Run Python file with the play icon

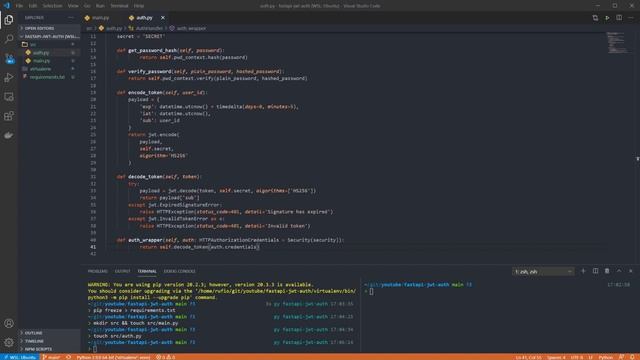[x=607, y=18]
